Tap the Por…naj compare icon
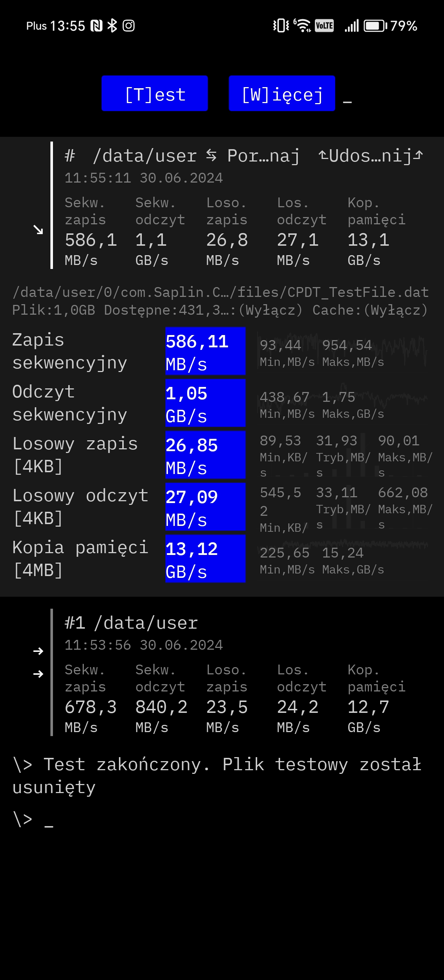The width and height of the screenshot is (444, 980). coord(253,156)
